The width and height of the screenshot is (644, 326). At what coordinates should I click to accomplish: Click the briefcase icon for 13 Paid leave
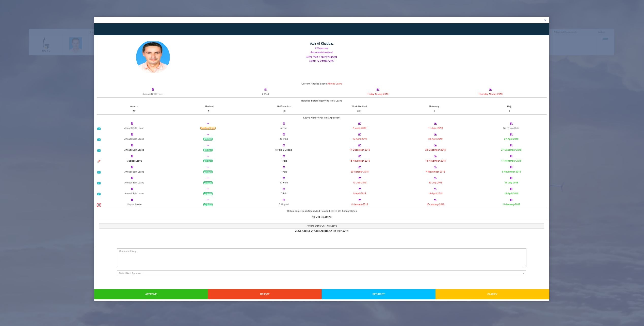pos(99,140)
